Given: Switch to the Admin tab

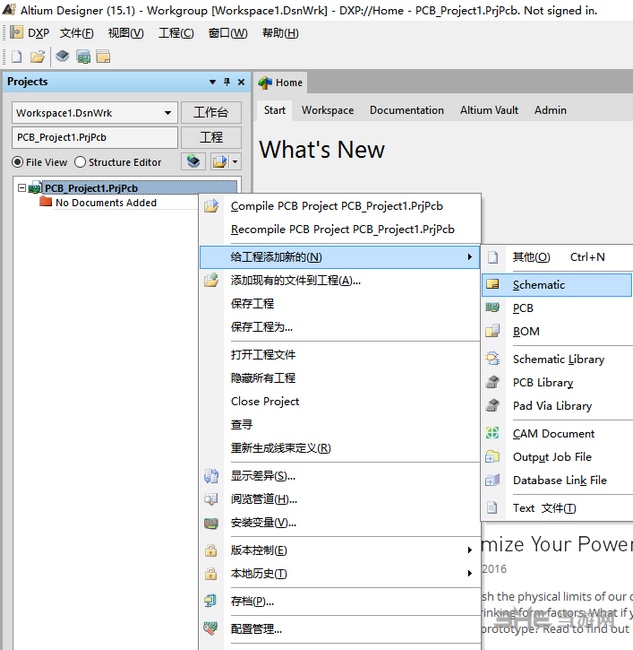Looking at the screenshot, I should click(550, 110).
